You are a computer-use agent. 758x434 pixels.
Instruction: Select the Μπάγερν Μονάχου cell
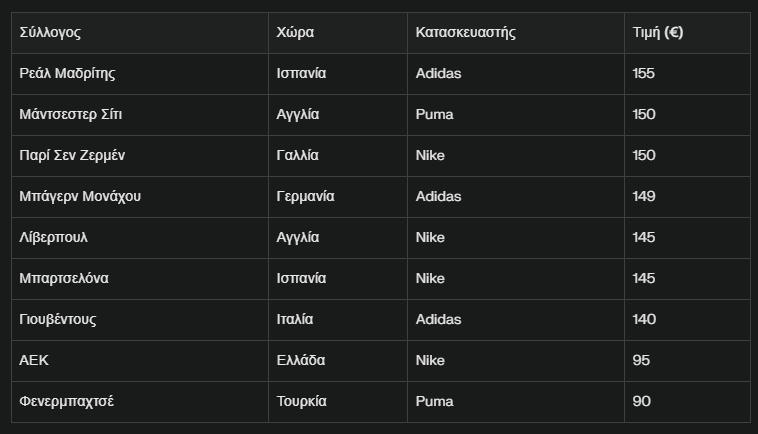click(80, 196)
